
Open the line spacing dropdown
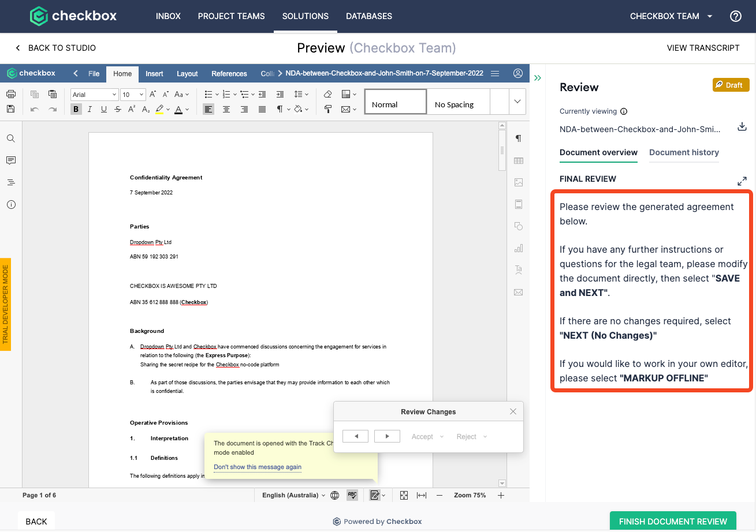coord(301,94)
